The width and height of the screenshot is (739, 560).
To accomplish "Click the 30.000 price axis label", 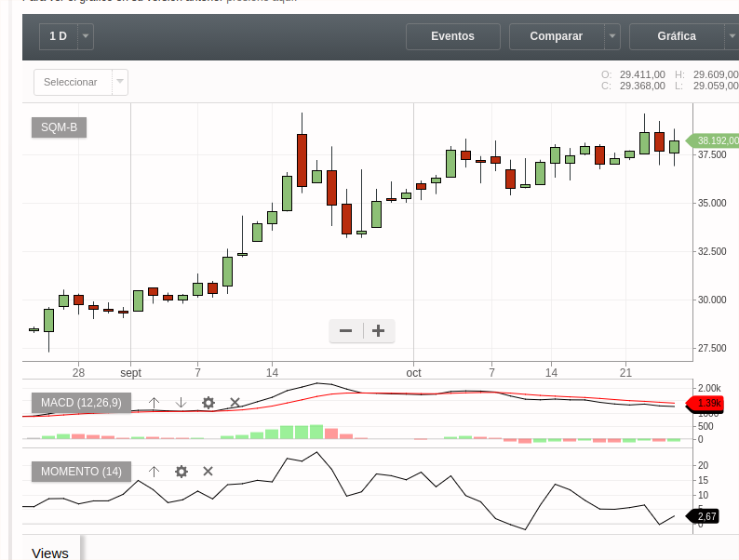I will click(712, 300).
